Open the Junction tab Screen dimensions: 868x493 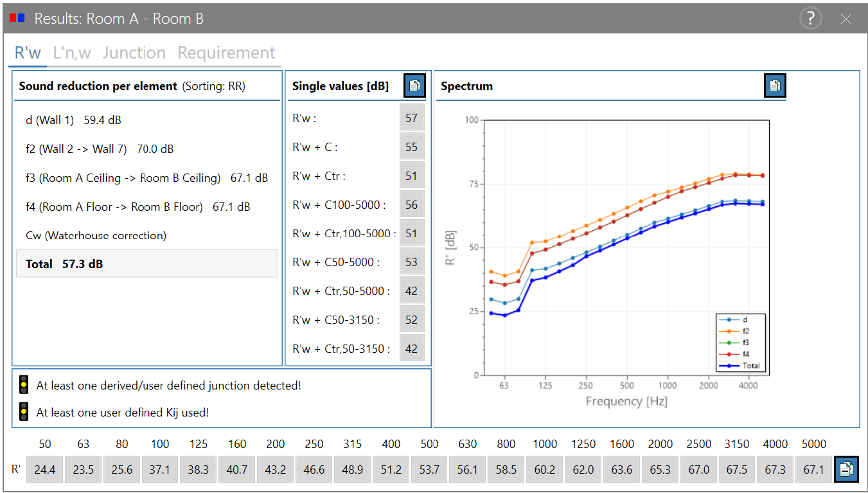(x=134, y=53)
